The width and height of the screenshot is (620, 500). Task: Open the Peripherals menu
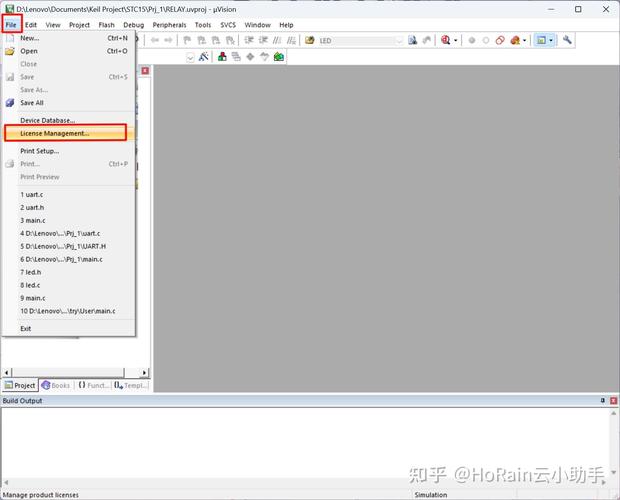pos(169,25)
